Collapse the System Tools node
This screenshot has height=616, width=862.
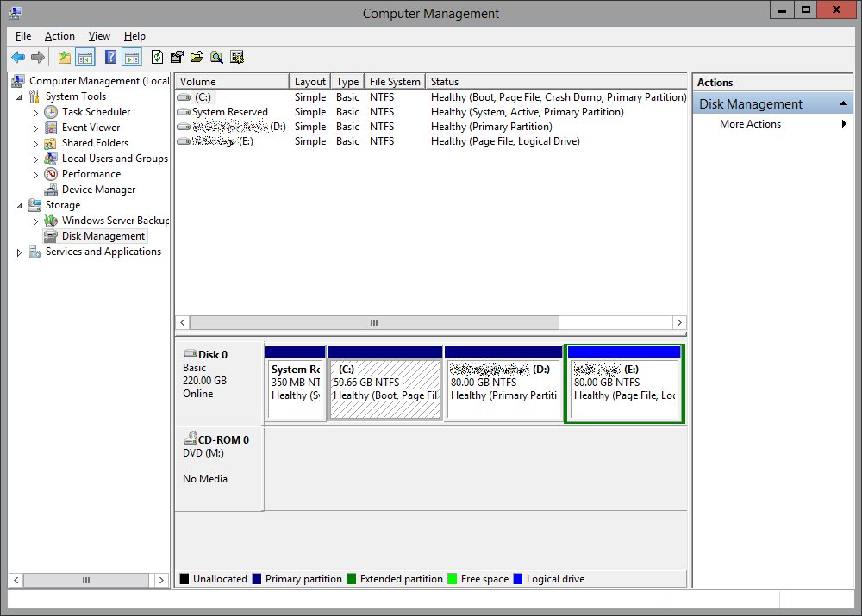pyautogui.click(x=19, y=97)
